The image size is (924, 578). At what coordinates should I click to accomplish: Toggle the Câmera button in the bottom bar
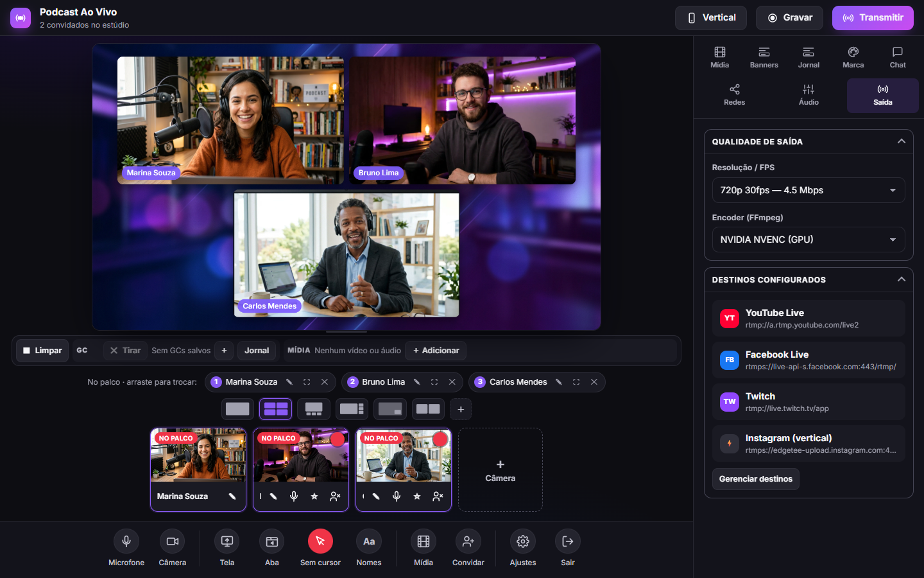(173, 541)
